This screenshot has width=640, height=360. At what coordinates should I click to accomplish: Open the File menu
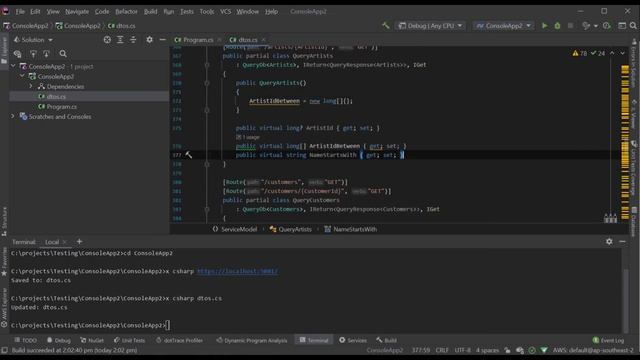point(20,11)
